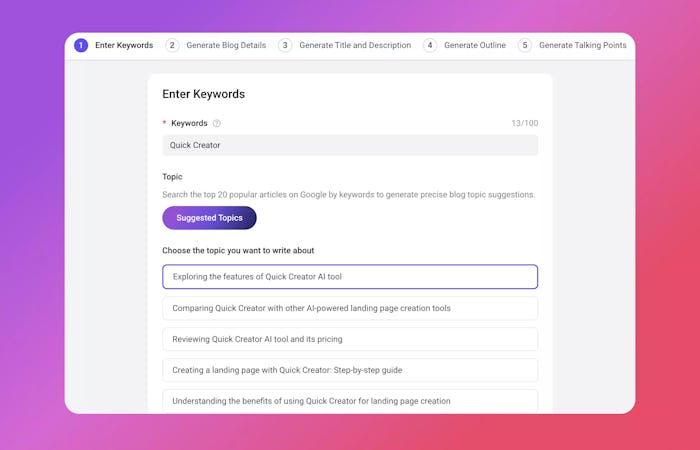Select step 2 number circle
The height and width of the screenshot is (450, 700).
pyautogui.click(x=172, y=45)
